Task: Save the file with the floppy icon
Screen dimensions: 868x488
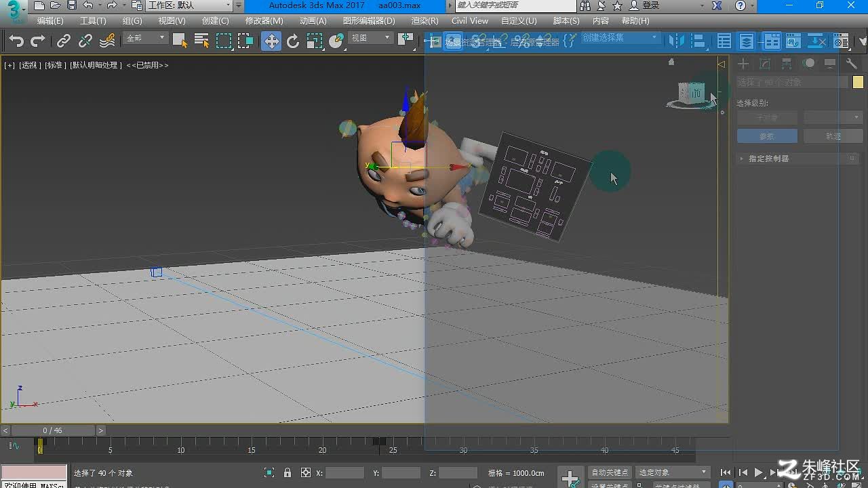Action: tap(71, 5)
